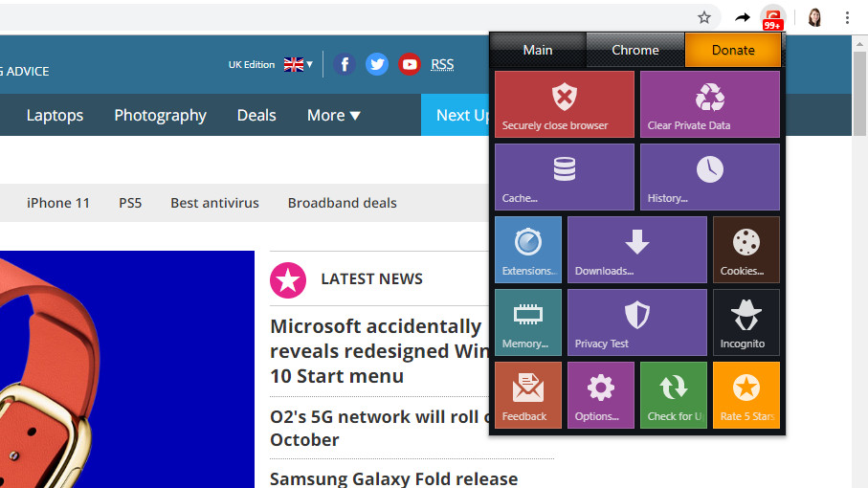Open the user profile avatar
The image size is (868, 488).
point(814,18)
